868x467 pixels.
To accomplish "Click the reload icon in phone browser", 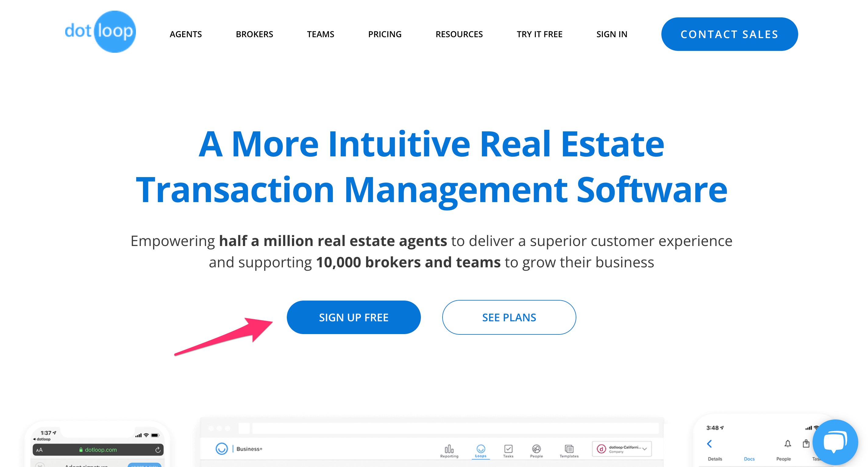I will click(158, 450).
